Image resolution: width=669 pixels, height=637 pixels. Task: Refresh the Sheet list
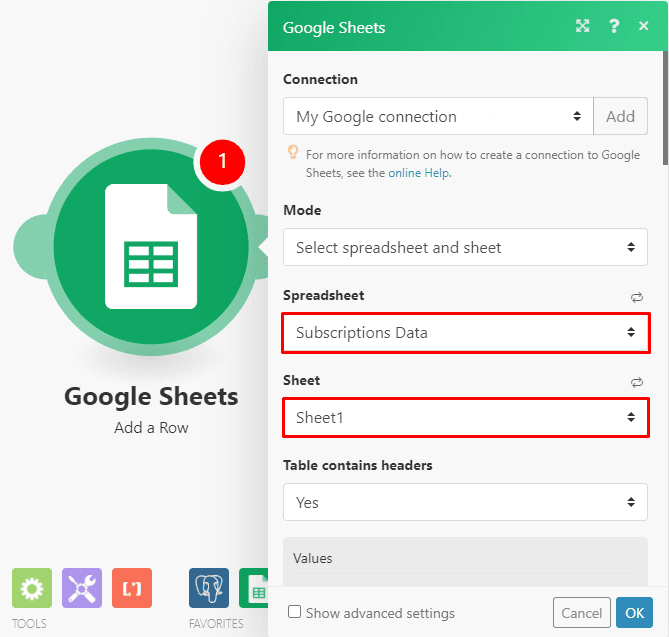[636, 382]
